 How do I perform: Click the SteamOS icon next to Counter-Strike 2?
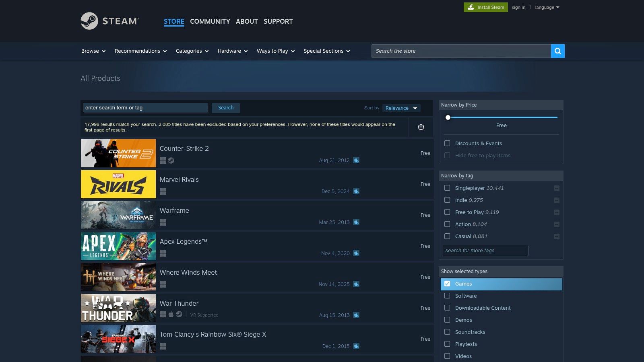pos(171,160)
